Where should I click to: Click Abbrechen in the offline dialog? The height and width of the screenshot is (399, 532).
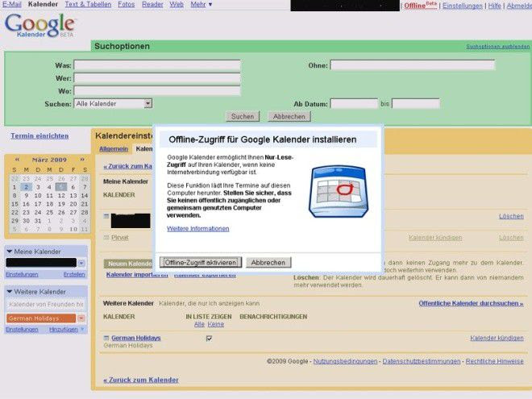268,262
